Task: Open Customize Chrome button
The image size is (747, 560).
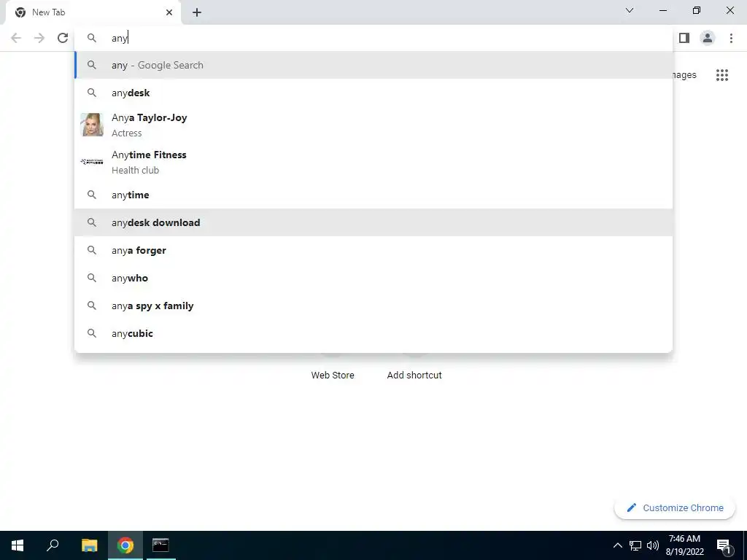Action: 675,508
